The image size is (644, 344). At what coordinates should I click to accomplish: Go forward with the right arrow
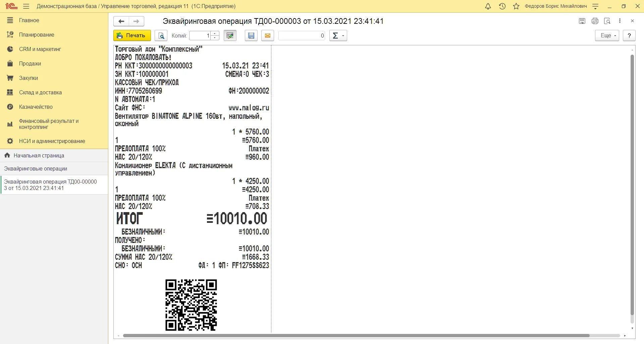(137, 21)
